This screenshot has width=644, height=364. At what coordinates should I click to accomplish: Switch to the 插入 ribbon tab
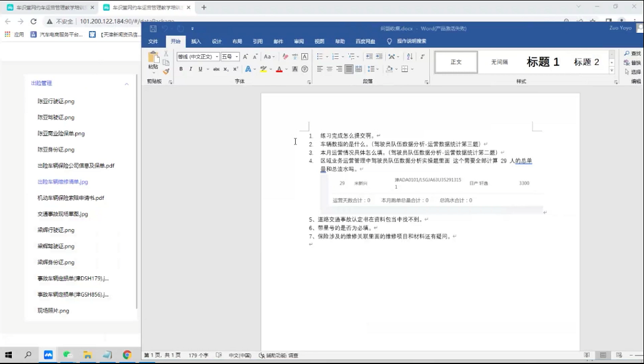click(x=196, y=41)
